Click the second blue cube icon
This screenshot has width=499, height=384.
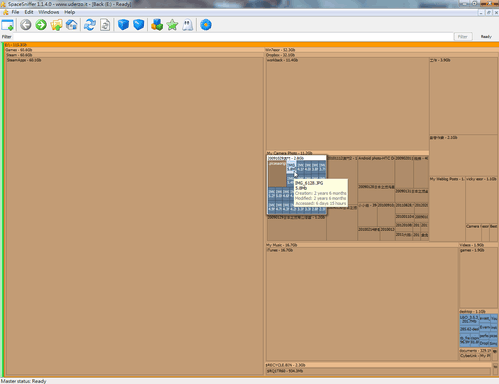[139, 25]
